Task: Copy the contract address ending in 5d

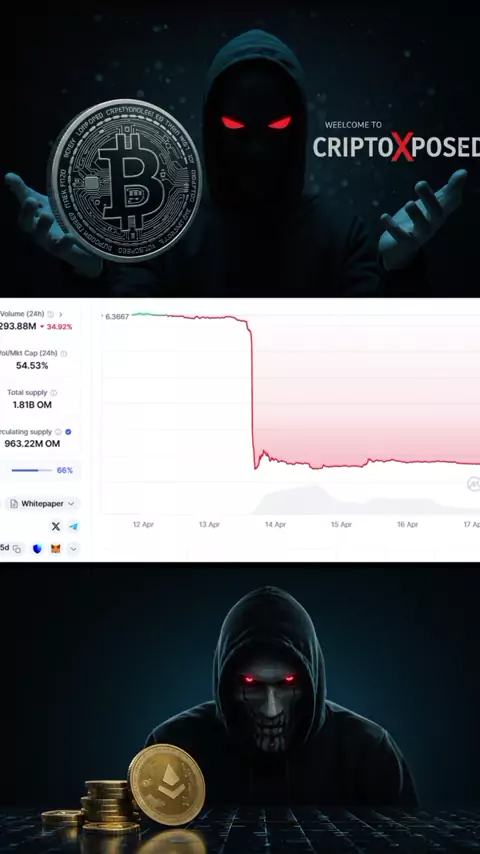Action: (x=17, y=548)
